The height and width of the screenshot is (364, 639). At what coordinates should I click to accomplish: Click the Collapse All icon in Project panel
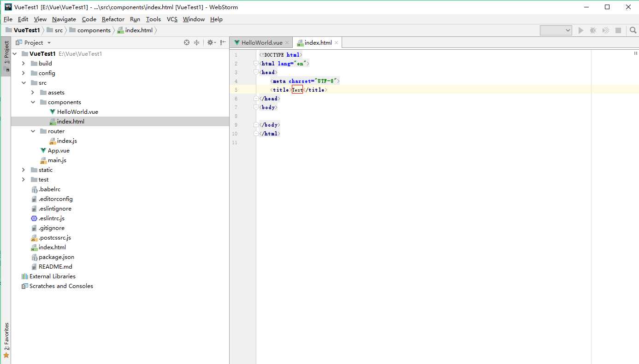197,42
